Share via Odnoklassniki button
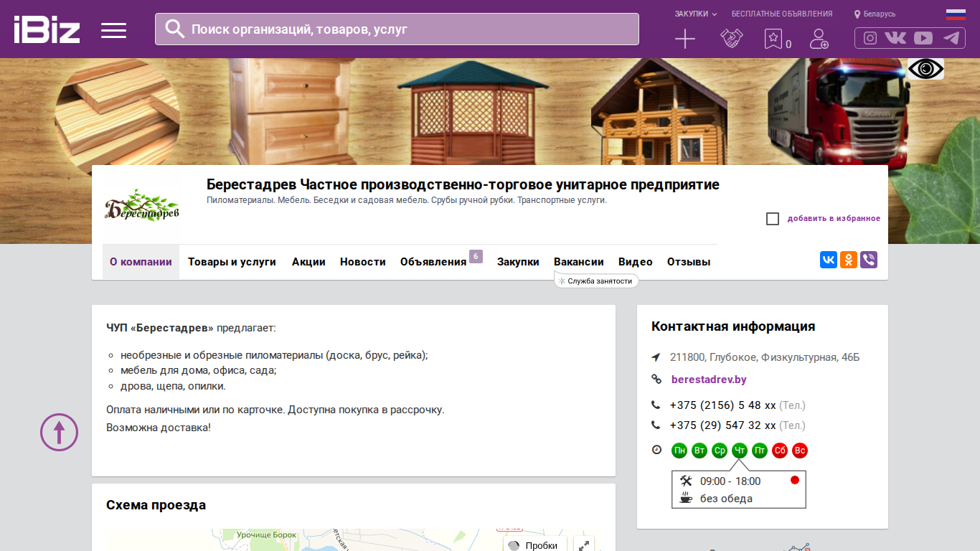Screen dimensions: 980x551 point(849,260)
